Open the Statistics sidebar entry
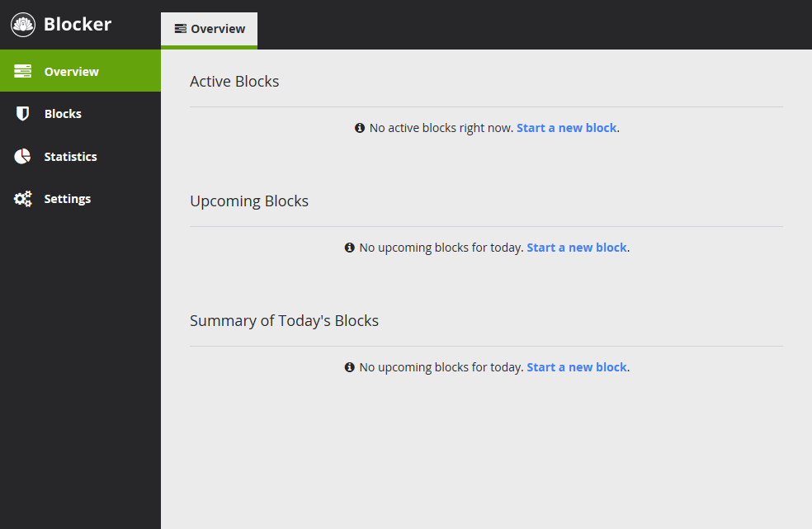The height and width of the screenshot is (529, 812). (70, 156)
